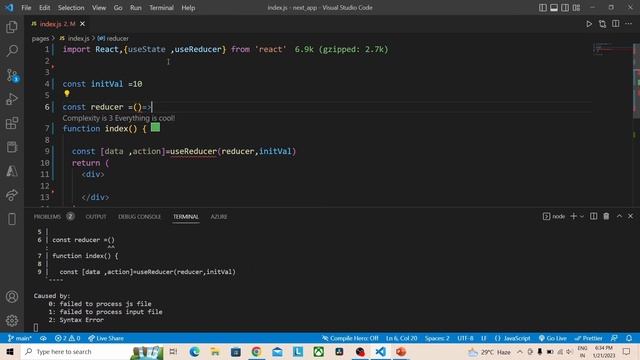This screenshot has width=640, height=360.
Task: Open the Customize Layout button
Action: [x=576, y=8]
